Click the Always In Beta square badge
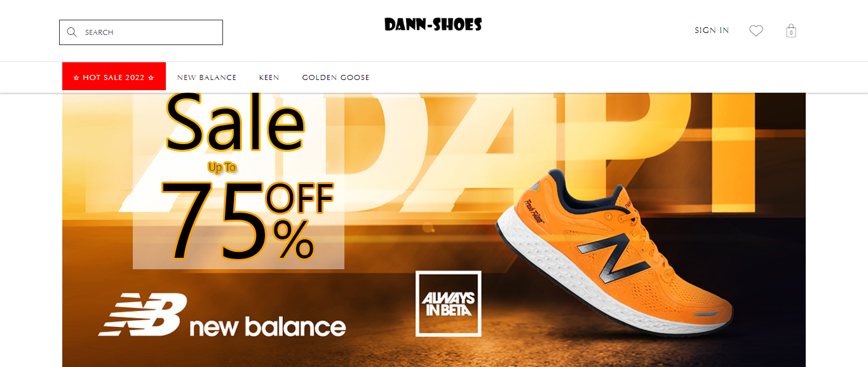This screenshot has width=868, height=367. click(448, 304)
